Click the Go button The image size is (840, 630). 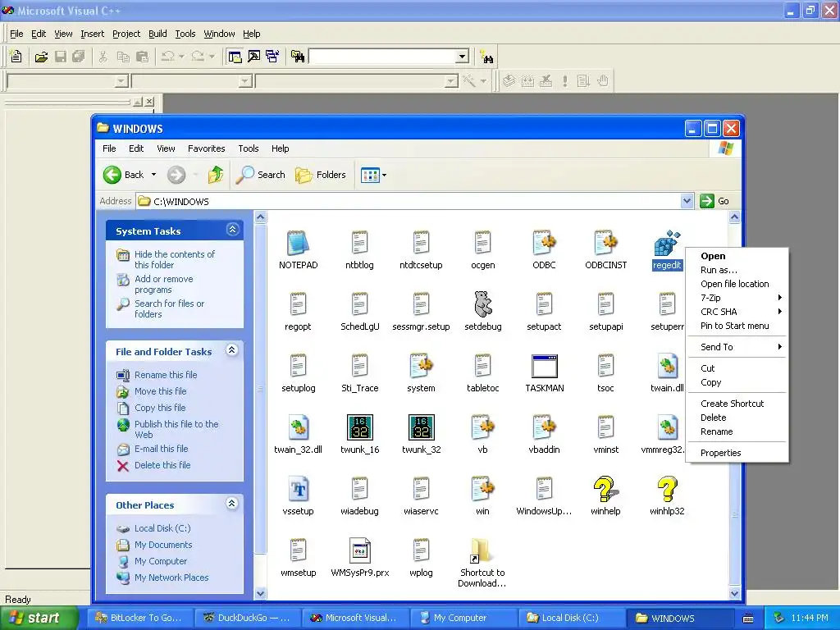(x=714, y=201)
